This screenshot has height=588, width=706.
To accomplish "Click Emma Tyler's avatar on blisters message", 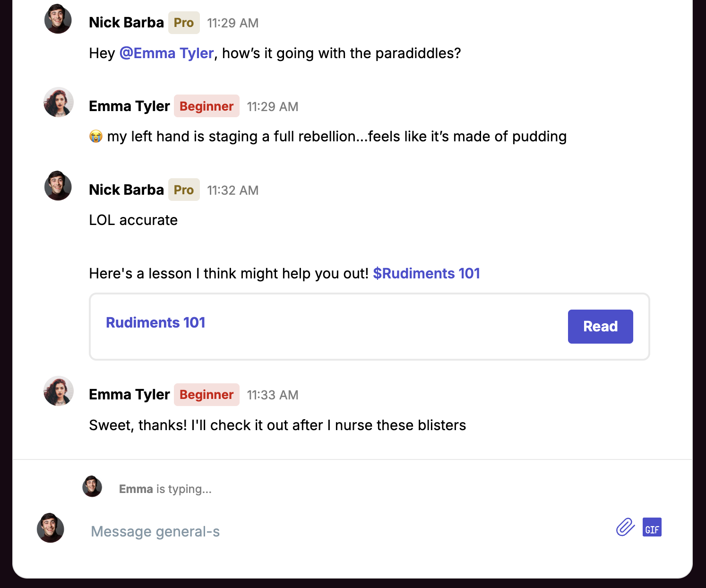I will [59, 391].
